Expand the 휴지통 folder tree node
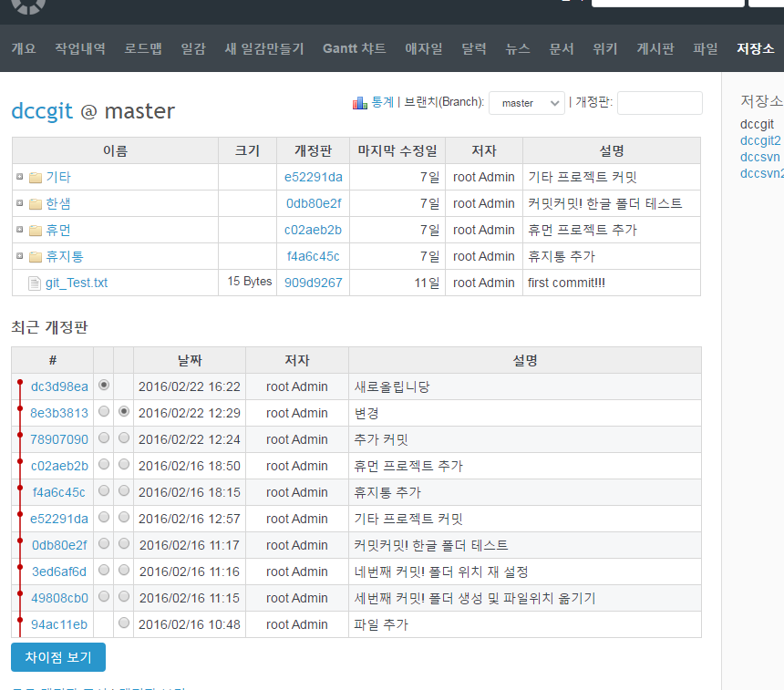Screen dimensions: 784x690 pos(19,256)
